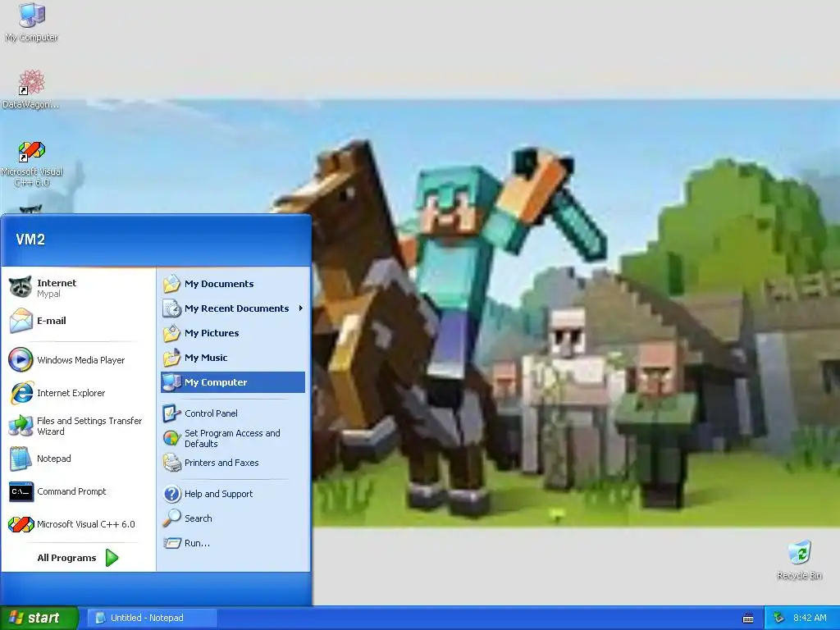Click the Start button
This screenshot has width=840, height=630.
pyautogui.click(x=39, y=618)
